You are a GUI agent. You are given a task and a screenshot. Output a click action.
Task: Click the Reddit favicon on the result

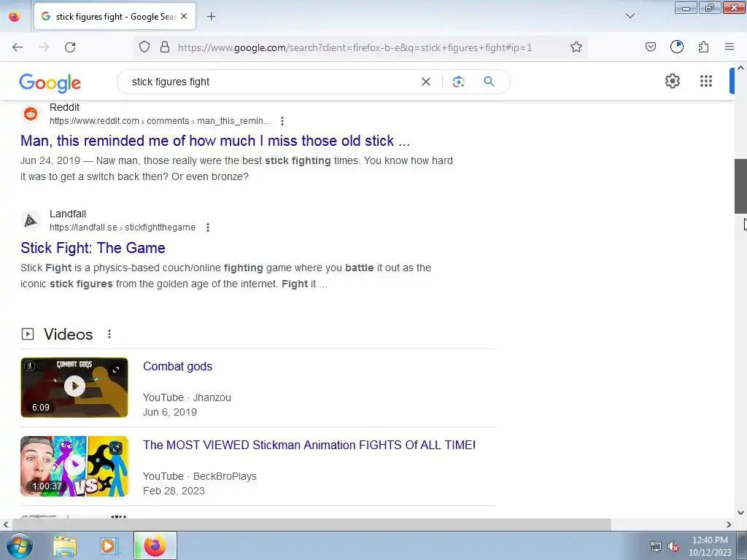[x=31, y=114]
